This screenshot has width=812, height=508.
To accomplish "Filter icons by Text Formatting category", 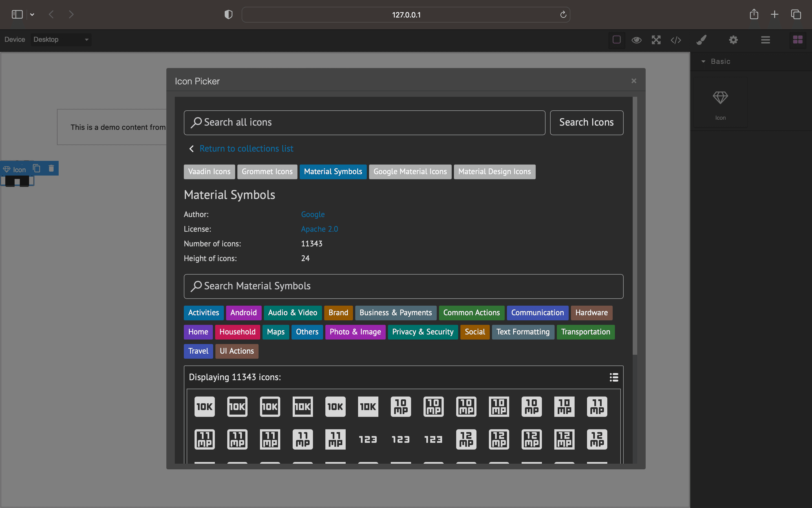I will 523,332.
